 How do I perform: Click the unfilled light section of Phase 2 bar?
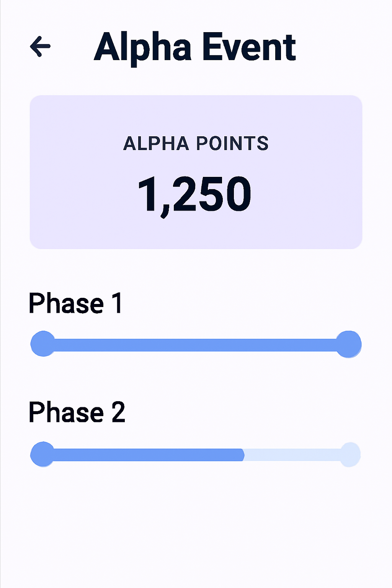tap(292, 455)
